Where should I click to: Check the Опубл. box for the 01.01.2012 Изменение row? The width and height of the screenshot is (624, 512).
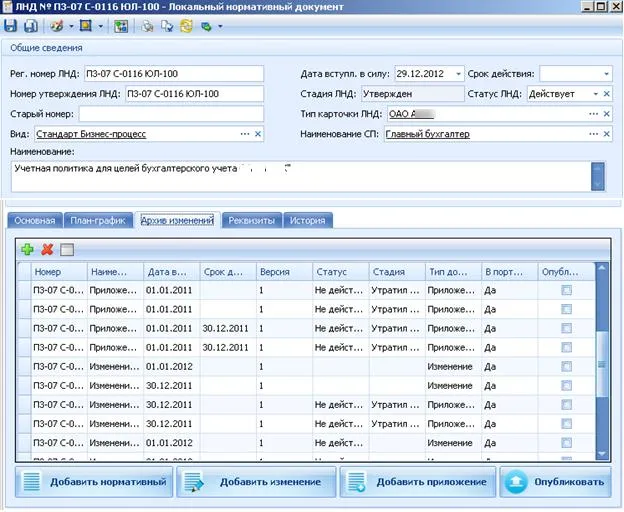(x=566, y=366)
